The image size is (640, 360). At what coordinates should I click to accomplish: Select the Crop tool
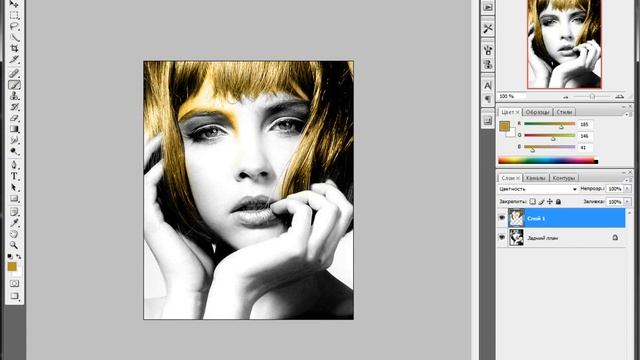coord(14,49)
